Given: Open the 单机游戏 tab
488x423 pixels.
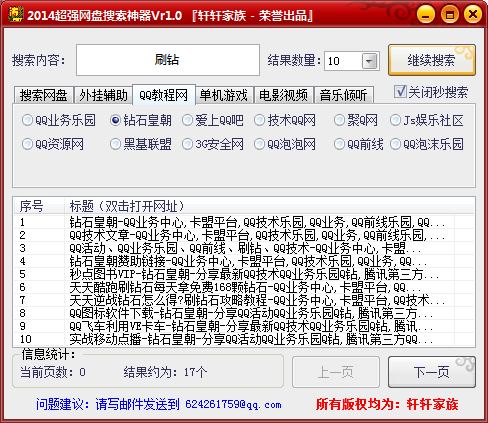Looking at the screenshot, I should coord(224,95).
